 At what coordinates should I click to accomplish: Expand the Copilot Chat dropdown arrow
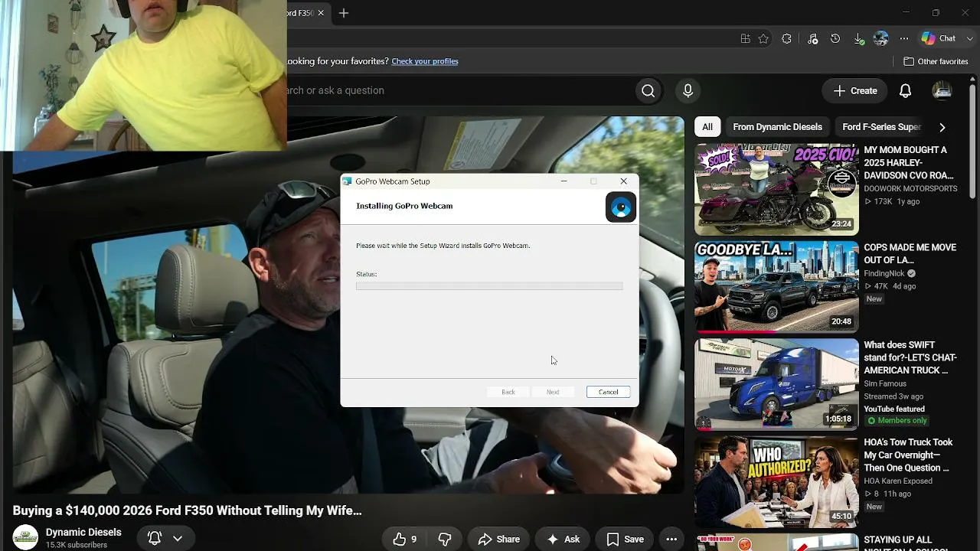(x=970, y=38)
